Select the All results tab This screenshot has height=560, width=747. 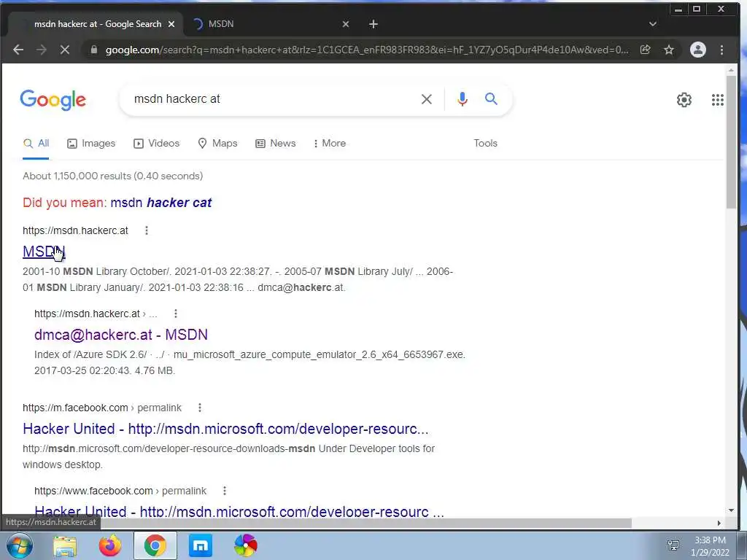tap(36, 144)
